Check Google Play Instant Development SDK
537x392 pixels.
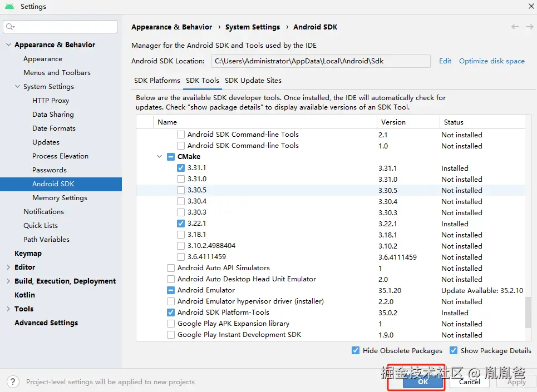[x=170, y=335]
